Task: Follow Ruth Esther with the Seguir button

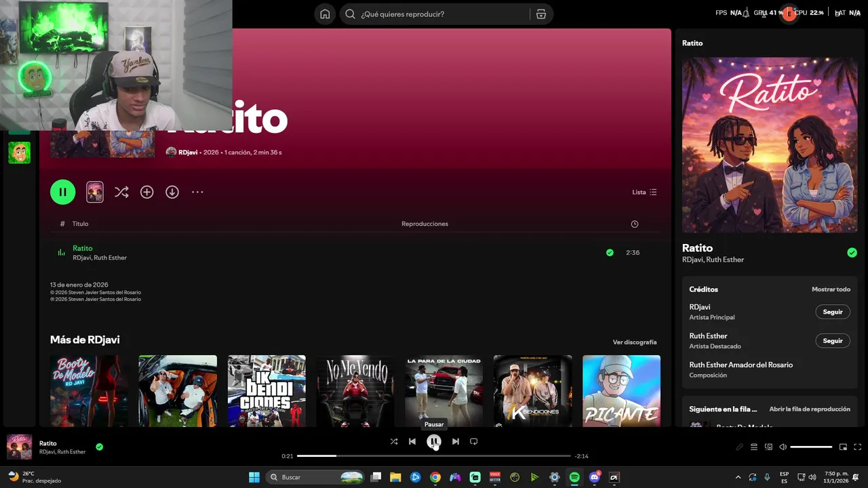Action: tap(833, 341)
